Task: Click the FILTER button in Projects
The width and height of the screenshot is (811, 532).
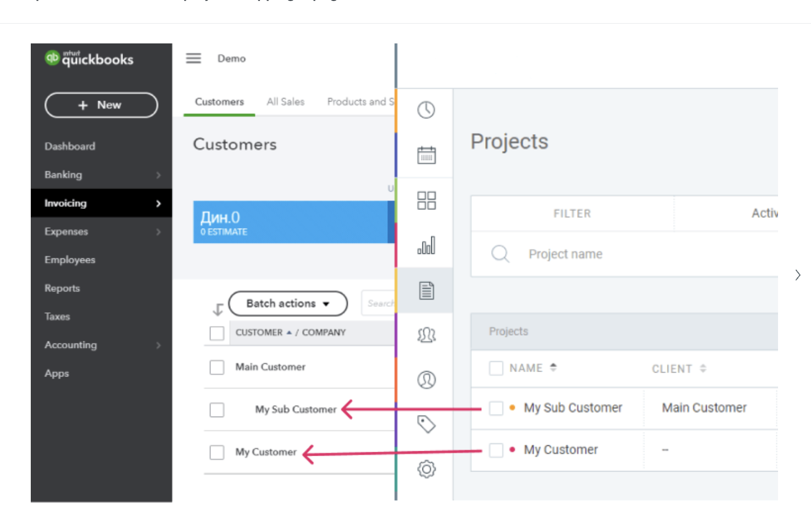Action: 572,213
